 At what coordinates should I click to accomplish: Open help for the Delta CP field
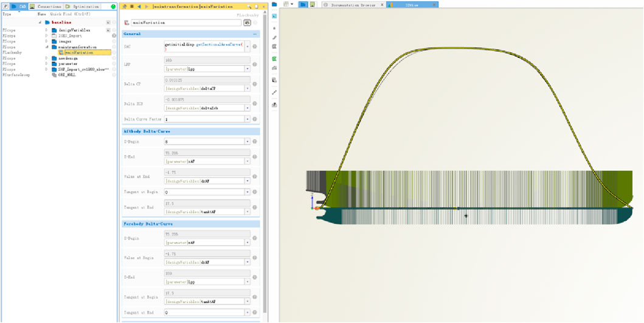255,84
